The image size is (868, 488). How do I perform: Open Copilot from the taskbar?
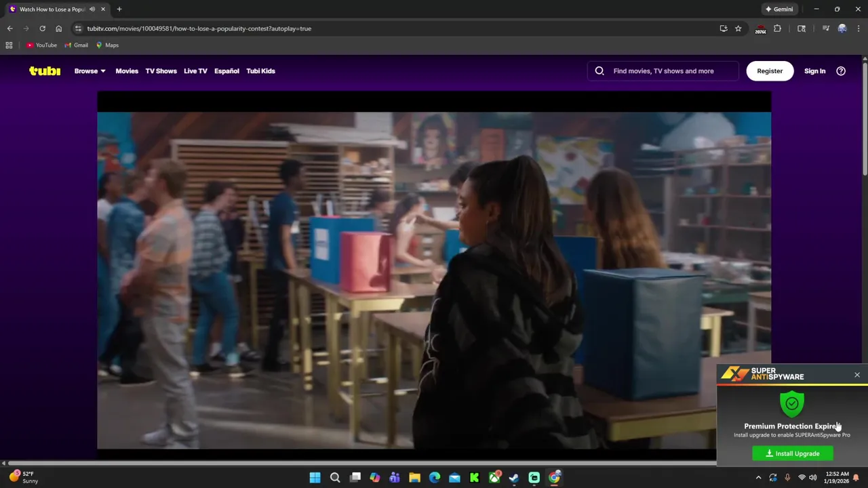point(375,477)
